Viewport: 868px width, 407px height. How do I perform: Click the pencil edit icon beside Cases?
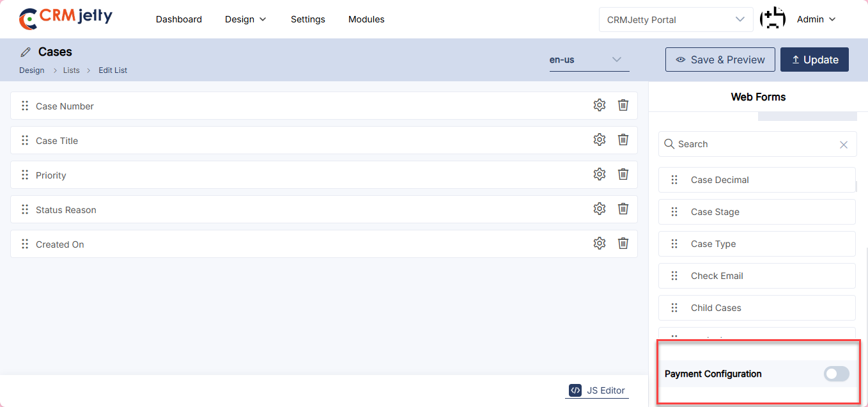(x=26, y=52)
